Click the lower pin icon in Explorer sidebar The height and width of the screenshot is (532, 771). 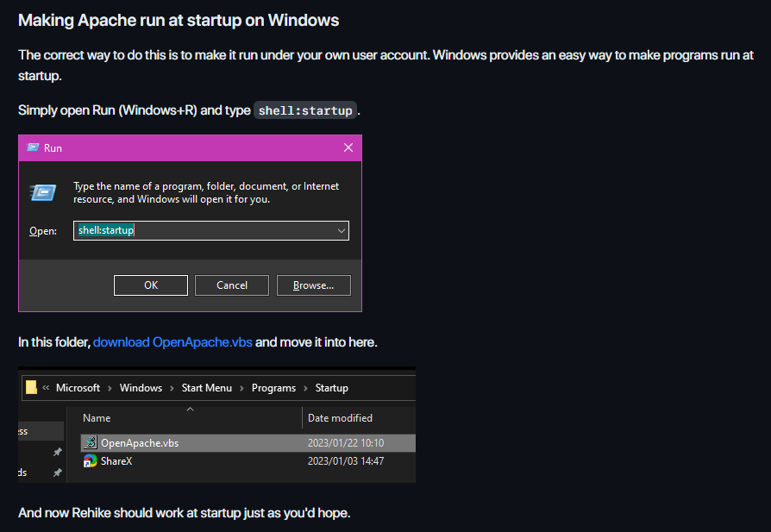[x=58, y=472]
